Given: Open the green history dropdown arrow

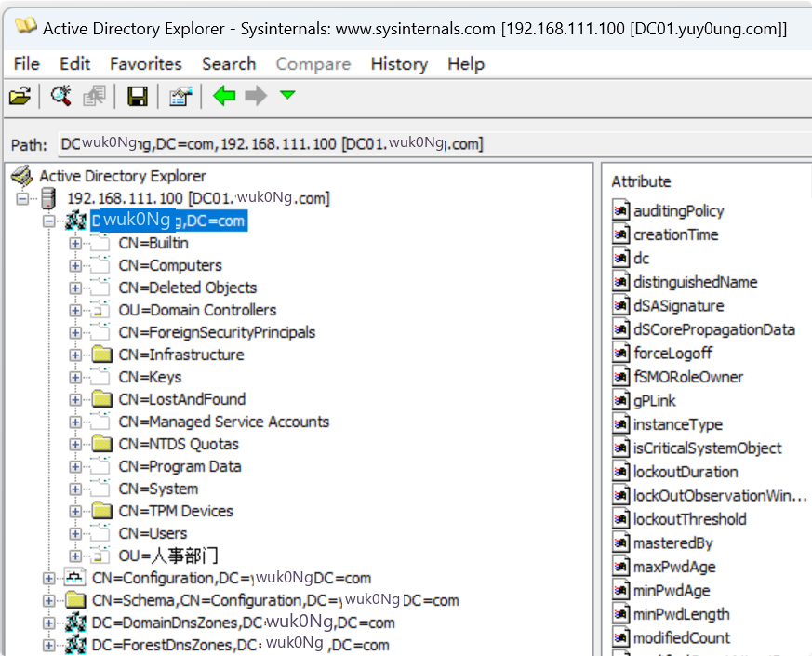Looking at the screenshot, I should [x=287, y=94].
